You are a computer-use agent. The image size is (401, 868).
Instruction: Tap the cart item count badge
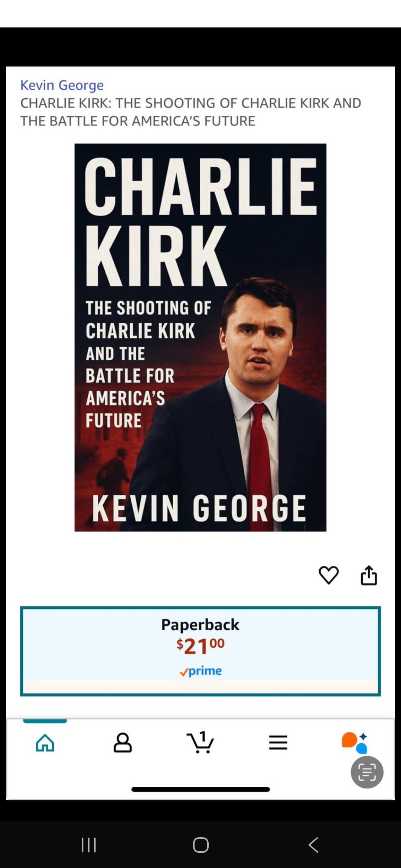(203, 736)
